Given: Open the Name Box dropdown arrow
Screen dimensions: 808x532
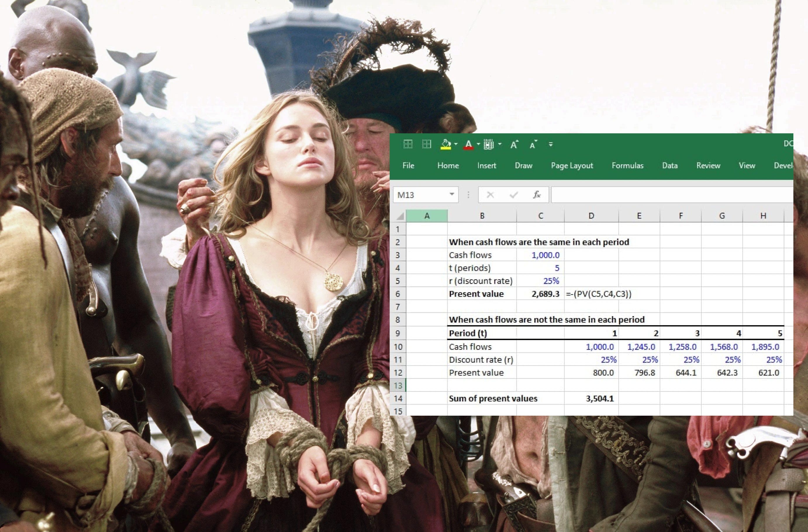Looking at the screenshot, I should coord(452,195).
